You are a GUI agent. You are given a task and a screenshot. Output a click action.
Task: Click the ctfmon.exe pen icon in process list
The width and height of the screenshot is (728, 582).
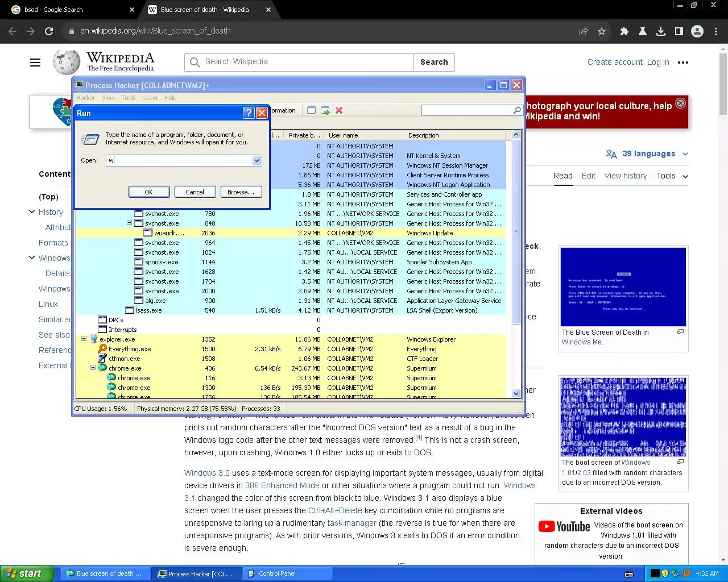pyautogui.click(x=102, y=359)
